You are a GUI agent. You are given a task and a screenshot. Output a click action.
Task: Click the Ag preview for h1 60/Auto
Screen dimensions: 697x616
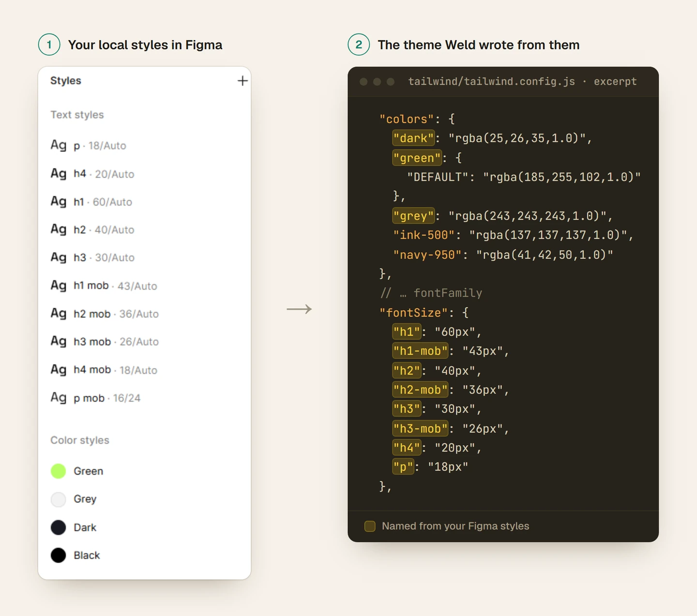[x=59, y=201]
